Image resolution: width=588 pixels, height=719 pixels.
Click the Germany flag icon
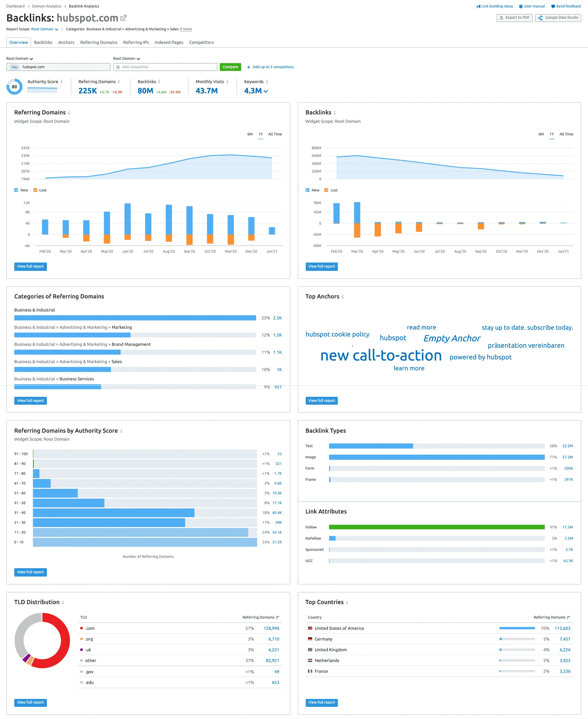point(310,639)
